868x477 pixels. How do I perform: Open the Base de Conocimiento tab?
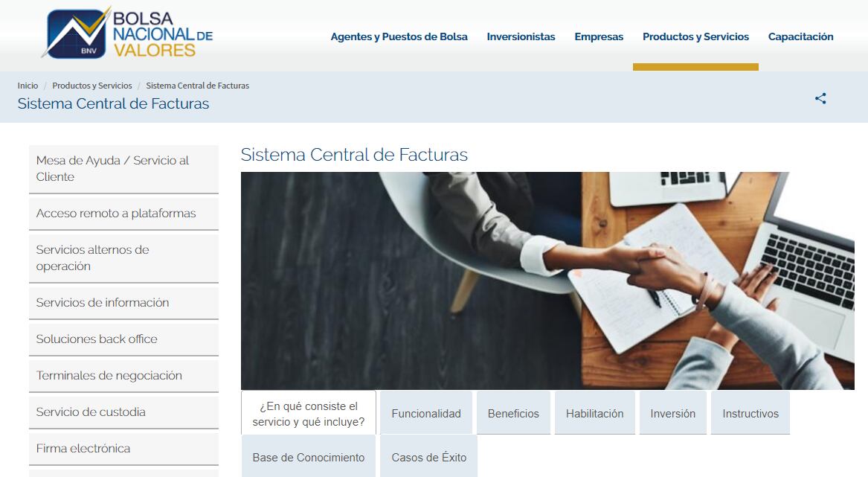point(309,457)
